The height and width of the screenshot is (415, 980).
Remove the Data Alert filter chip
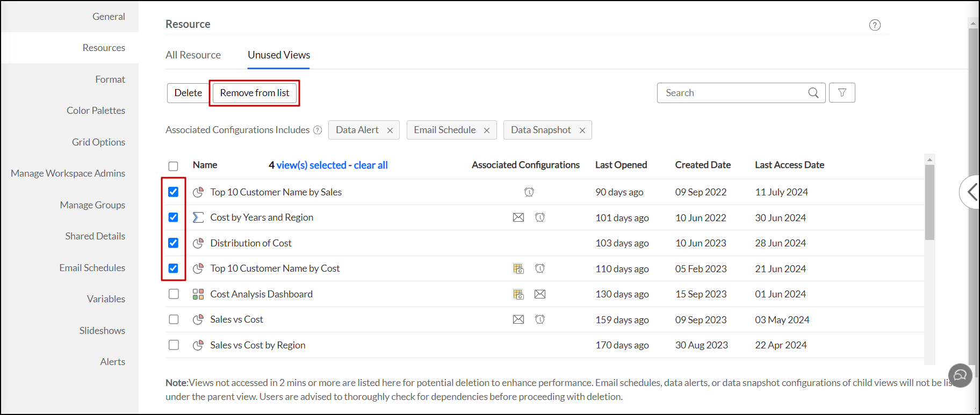(x=390, y=130)
